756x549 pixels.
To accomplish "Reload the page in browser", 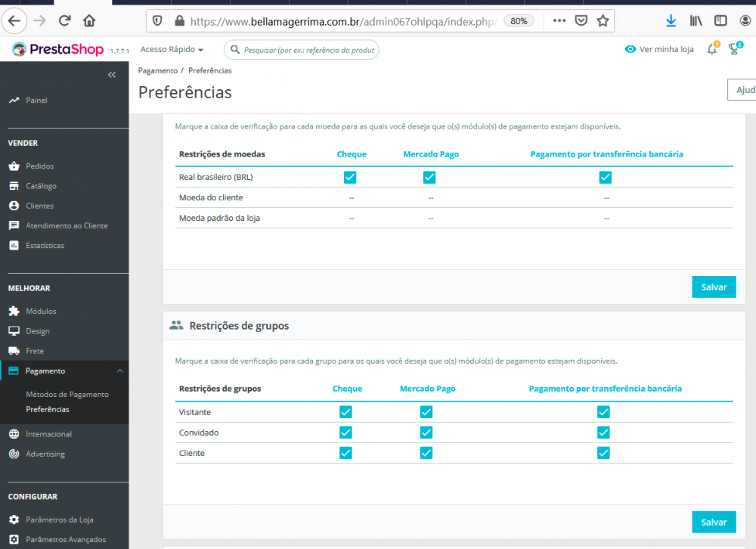I will 64,21.
